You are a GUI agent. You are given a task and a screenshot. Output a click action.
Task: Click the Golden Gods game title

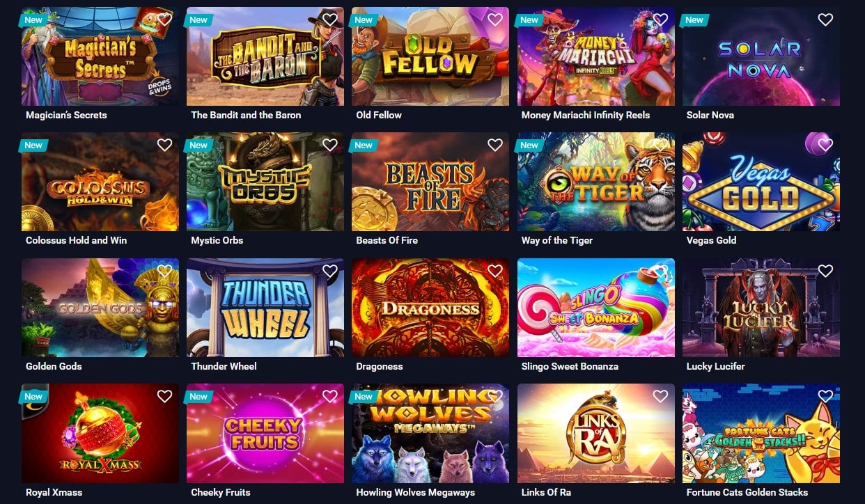(54, 366)
